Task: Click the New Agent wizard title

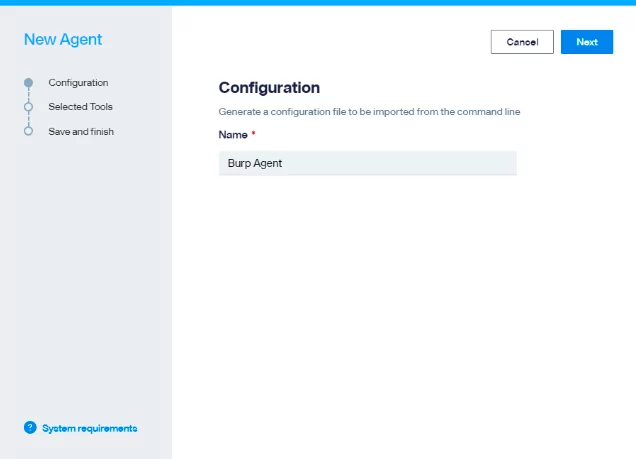Action: pyautogui.click(x=63, y=40)
